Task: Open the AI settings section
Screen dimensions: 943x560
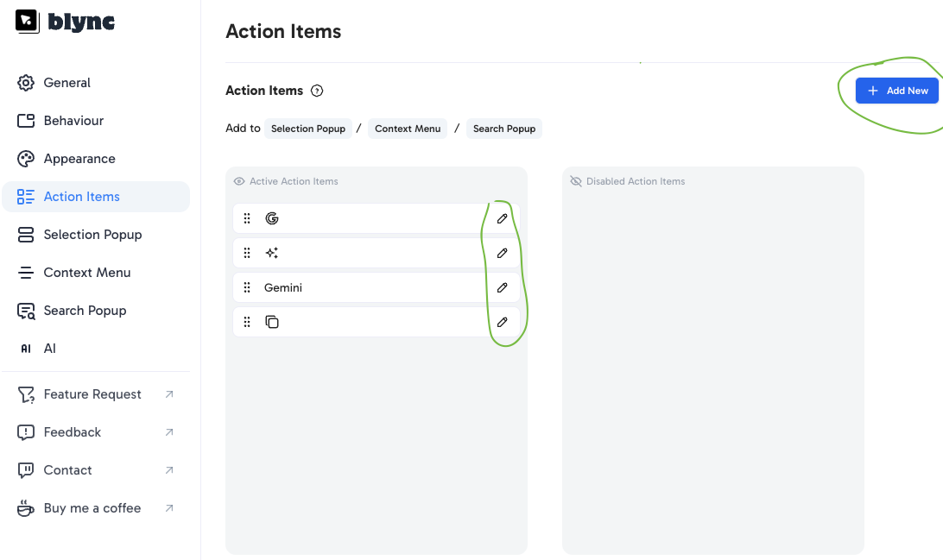Action: pyautogui.click(x=49, y=349)
